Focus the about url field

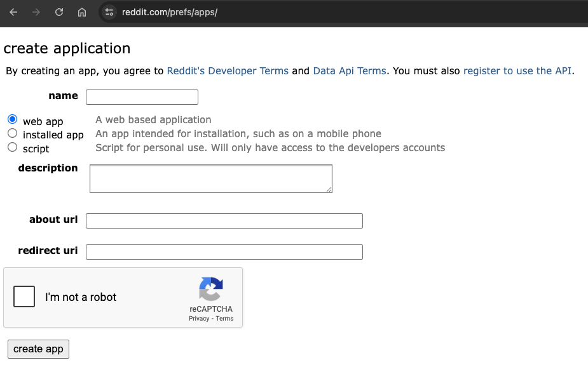pyautogui.click(x=224, y=221)
